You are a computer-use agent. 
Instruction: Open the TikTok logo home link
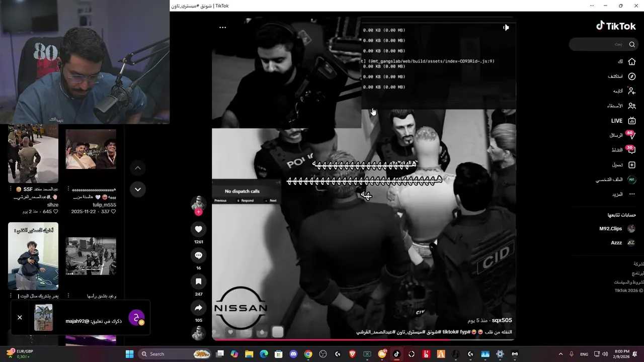click(616, 26)
